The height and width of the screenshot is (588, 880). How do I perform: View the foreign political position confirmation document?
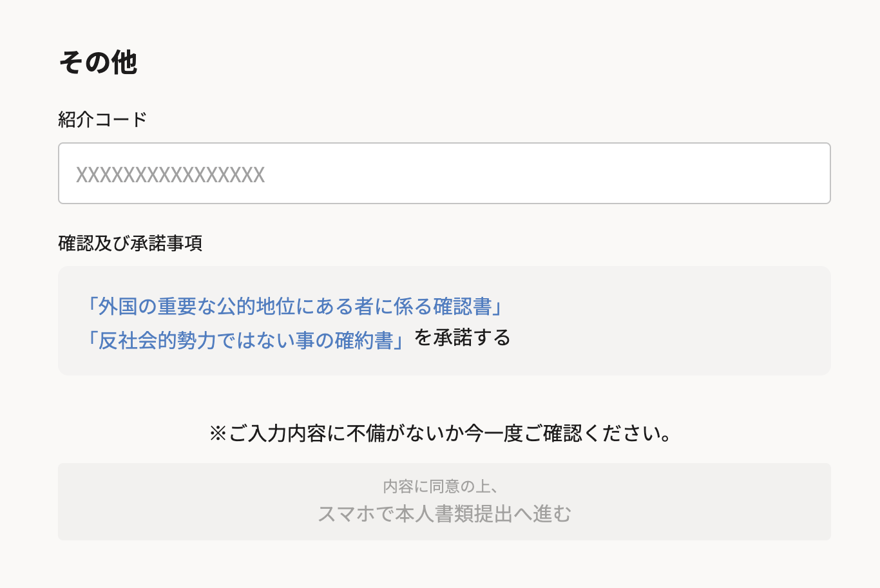[x=296, y=307]
